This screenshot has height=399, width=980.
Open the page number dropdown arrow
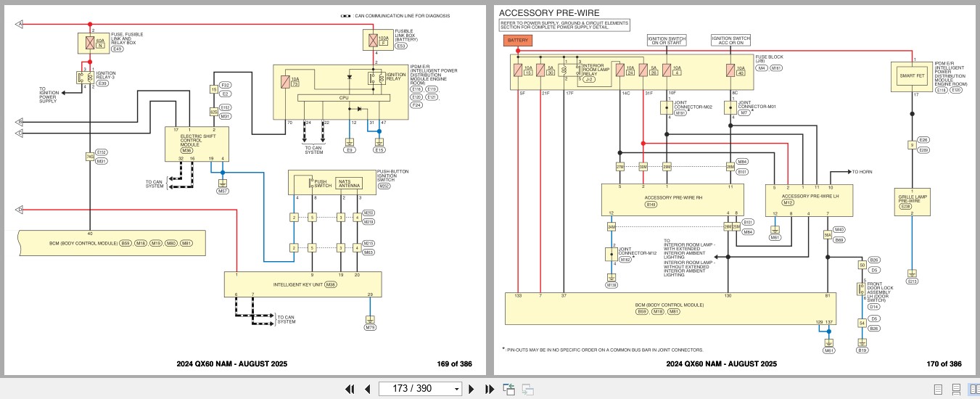[456, 389]
